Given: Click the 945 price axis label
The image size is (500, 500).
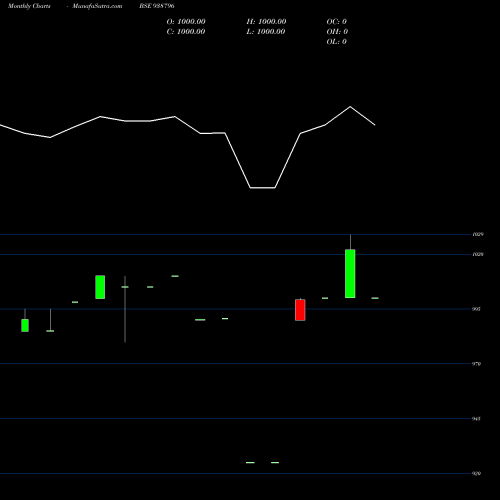Looking at the screenshot, I should (x=476, y=418).
